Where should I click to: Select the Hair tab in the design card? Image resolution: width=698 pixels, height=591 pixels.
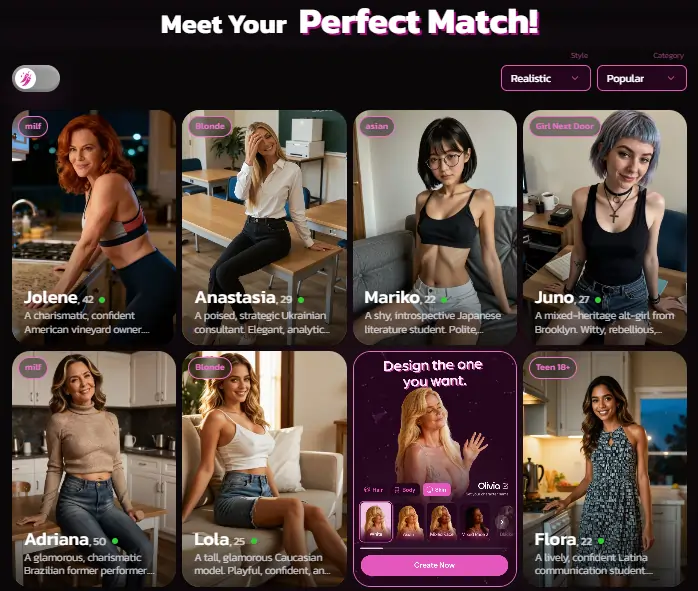(x=373, y=490)
